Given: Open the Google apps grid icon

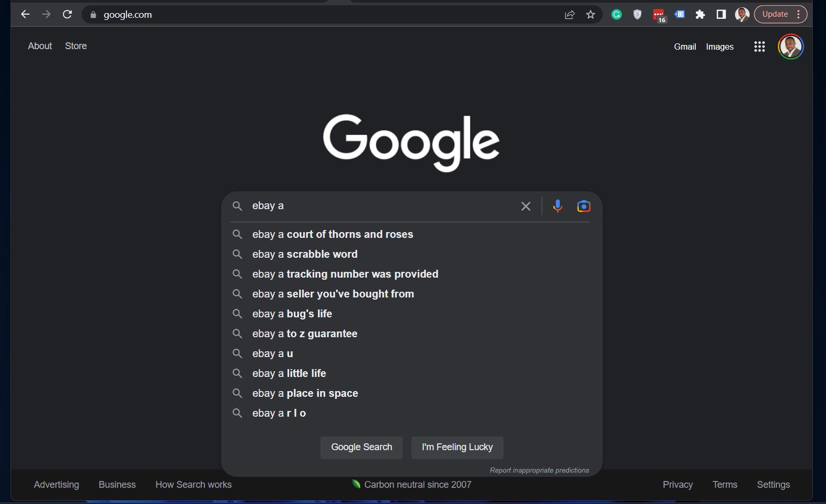Looking at the screenshot, I should [760, 47].
